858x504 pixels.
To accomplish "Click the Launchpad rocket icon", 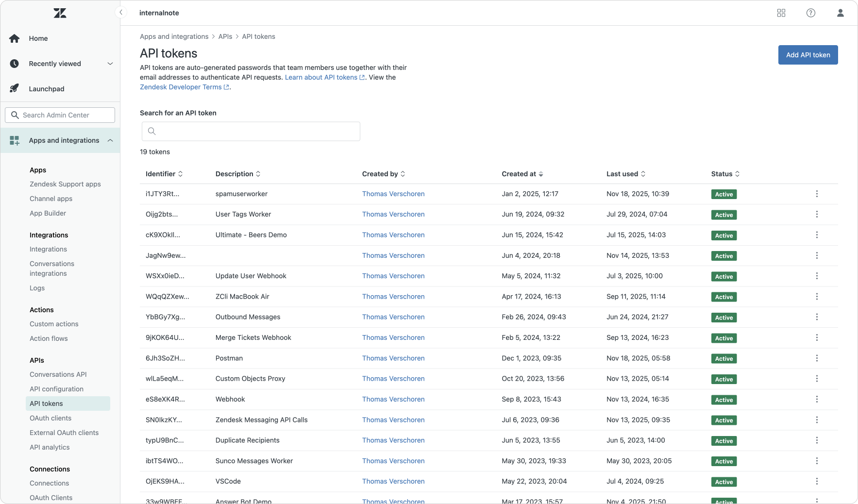I will pyautogui.click(x=15, y=88).
